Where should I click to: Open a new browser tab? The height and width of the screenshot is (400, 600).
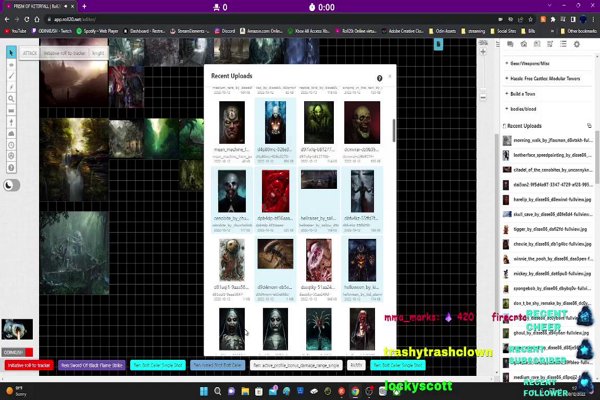tap(84, 7)
